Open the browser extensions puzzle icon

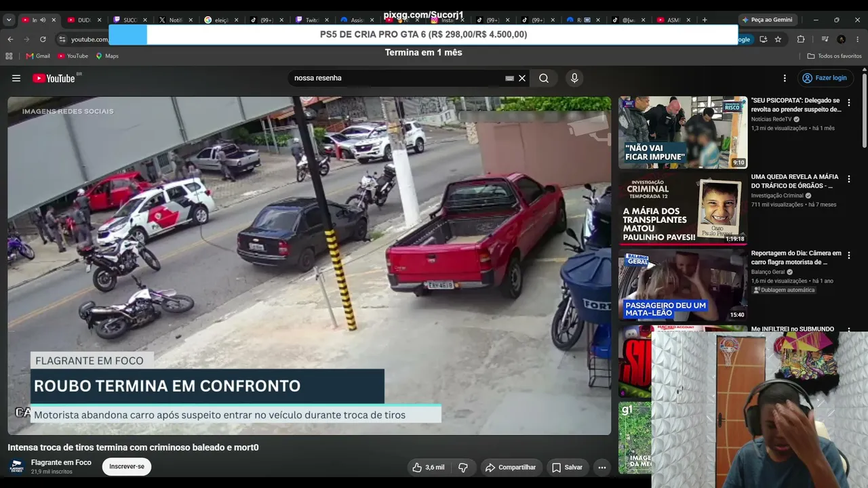pos(801,39)
